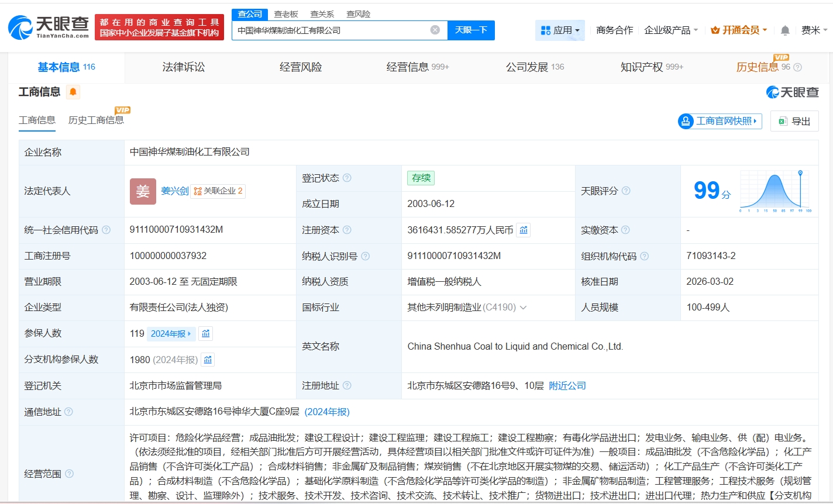Viewport: 833px width, 504px height.
Task: Expand the 国标行业 classification chevron
Action: pyautogui.click(x=523, y=308)
